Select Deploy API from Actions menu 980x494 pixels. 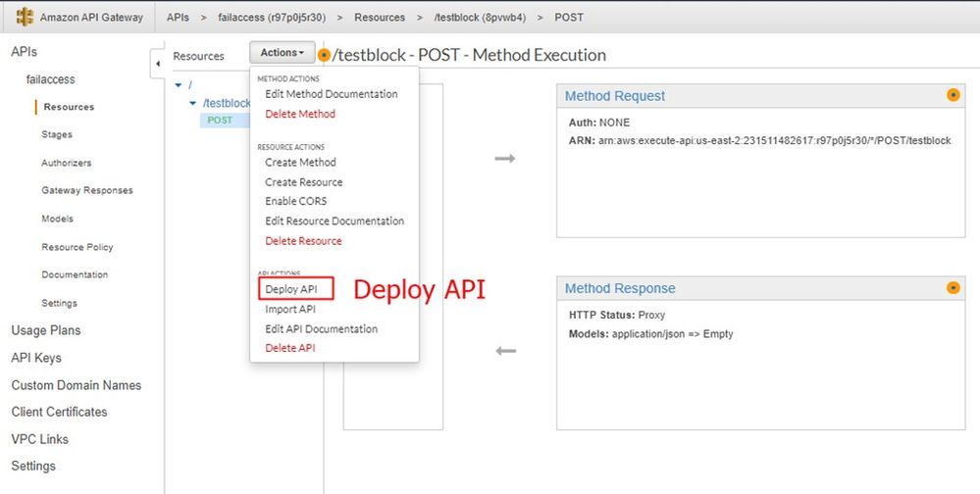coord(291,289)
